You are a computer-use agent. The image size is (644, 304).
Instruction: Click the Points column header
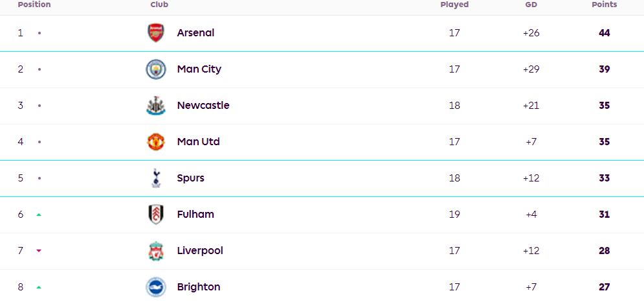[605, 5]
